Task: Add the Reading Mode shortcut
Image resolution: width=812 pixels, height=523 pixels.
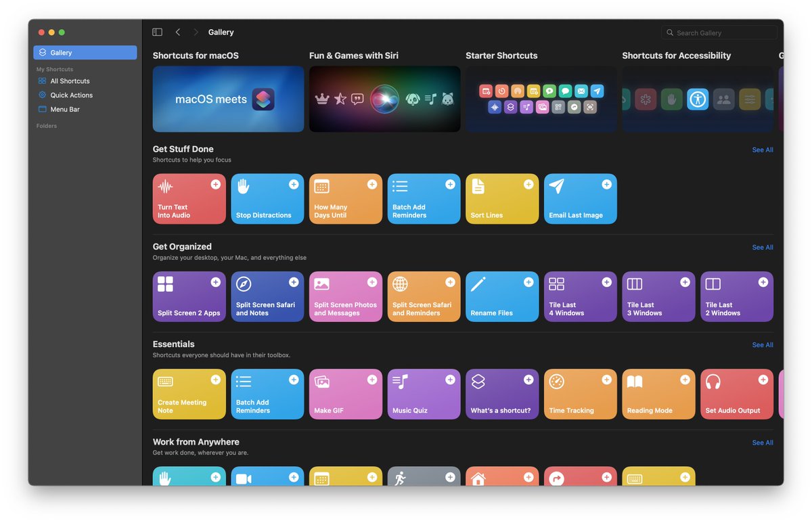Action: [685, 380]
